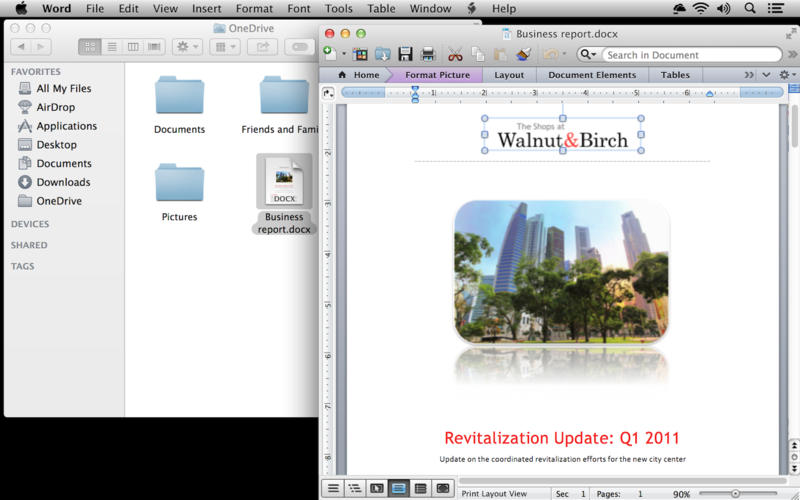Open the ribbon gear settings dropdown

(x=787, y=75)
